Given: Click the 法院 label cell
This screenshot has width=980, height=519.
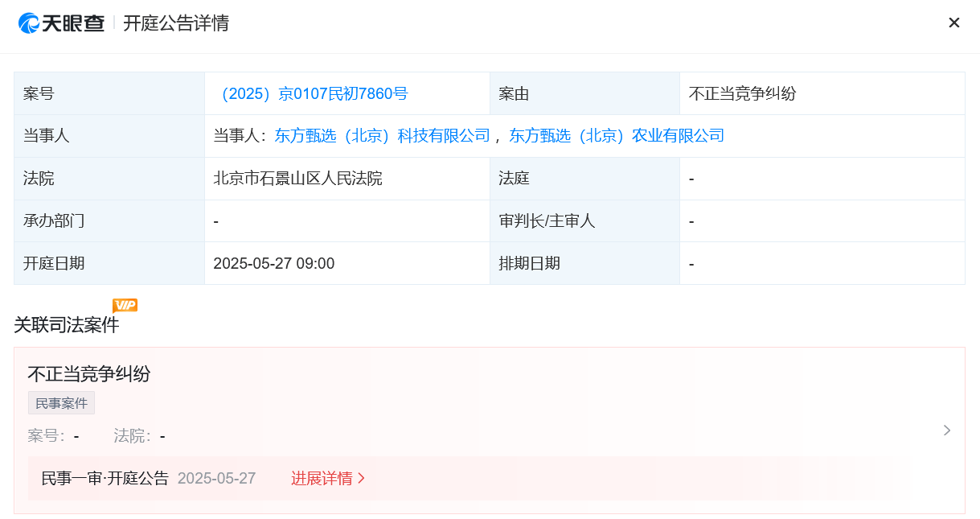Looking at the screenshot, I should pos(109,179).
